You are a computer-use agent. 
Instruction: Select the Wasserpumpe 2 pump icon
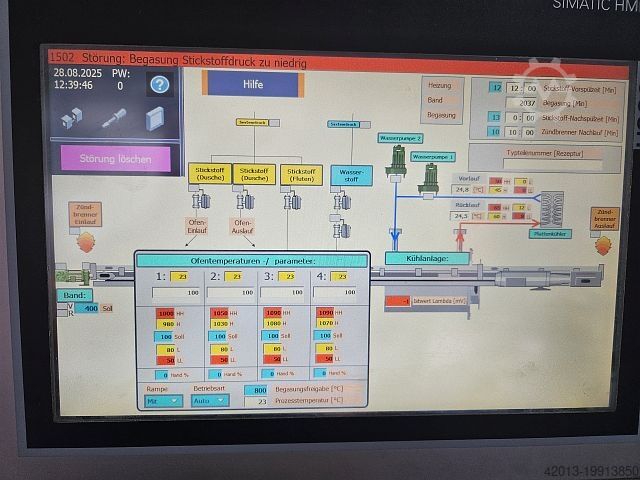pos(396,159)
